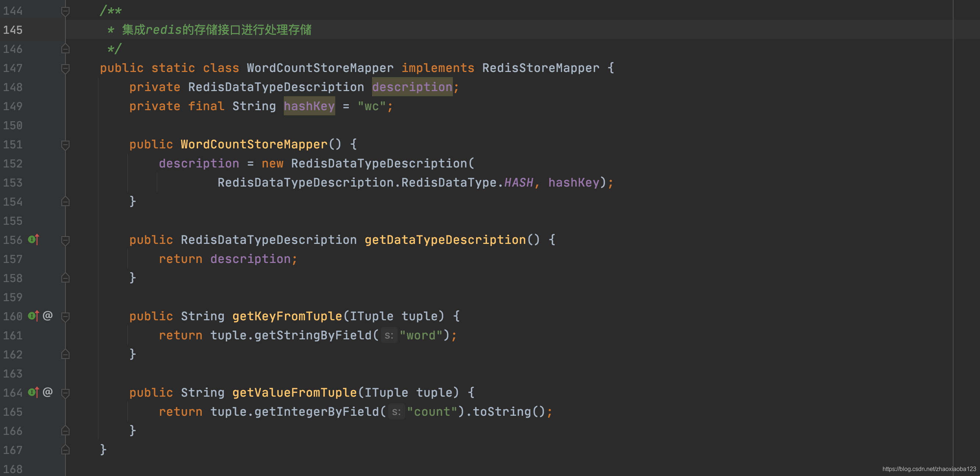Click getDataTypeDescription method name
Screen dimensions: 980x476
pos(445,240)
